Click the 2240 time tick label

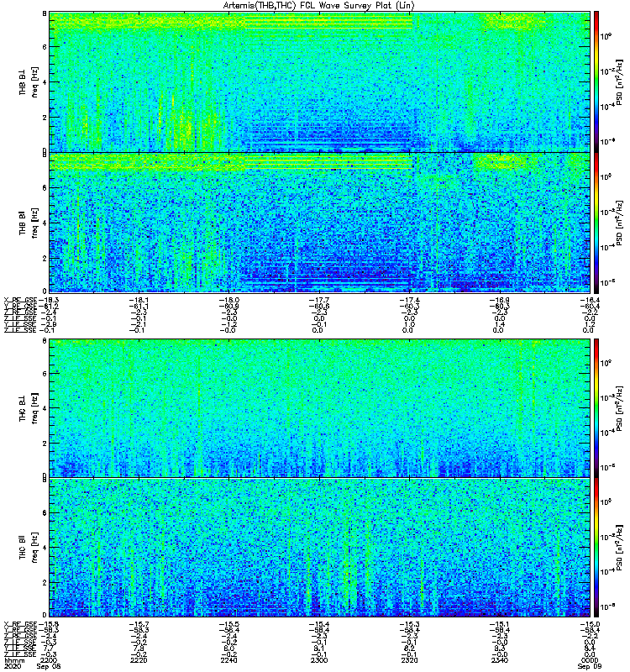click(x=228, y=660)
